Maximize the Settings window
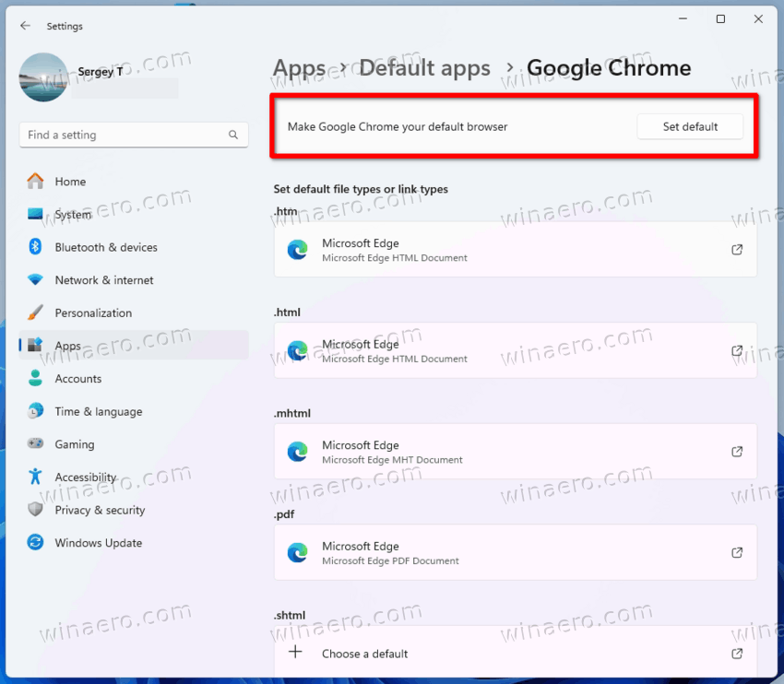The image size is (784, 684). [x=720, y=19]
